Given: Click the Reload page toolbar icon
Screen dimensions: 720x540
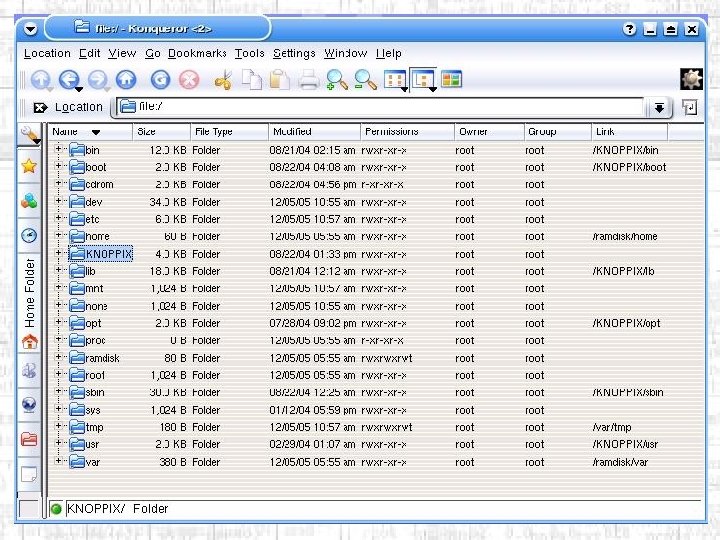Looking at the screenshot, I should 160,80.
